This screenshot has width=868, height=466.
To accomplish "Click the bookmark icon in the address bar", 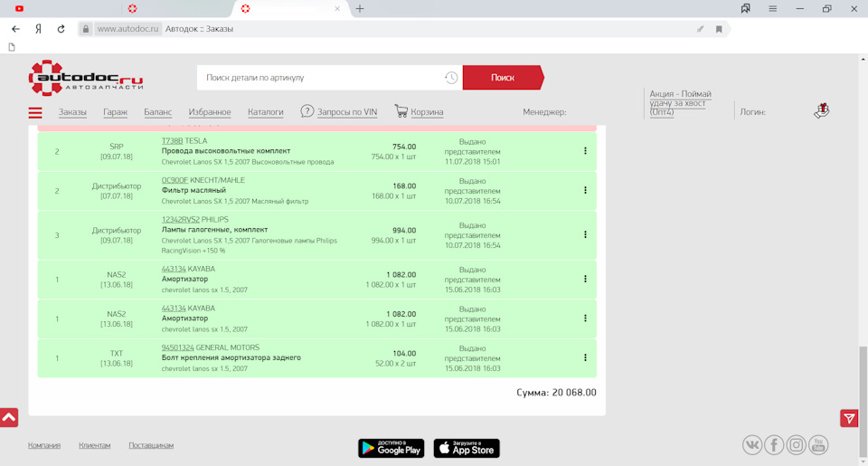I will [719, 29].
